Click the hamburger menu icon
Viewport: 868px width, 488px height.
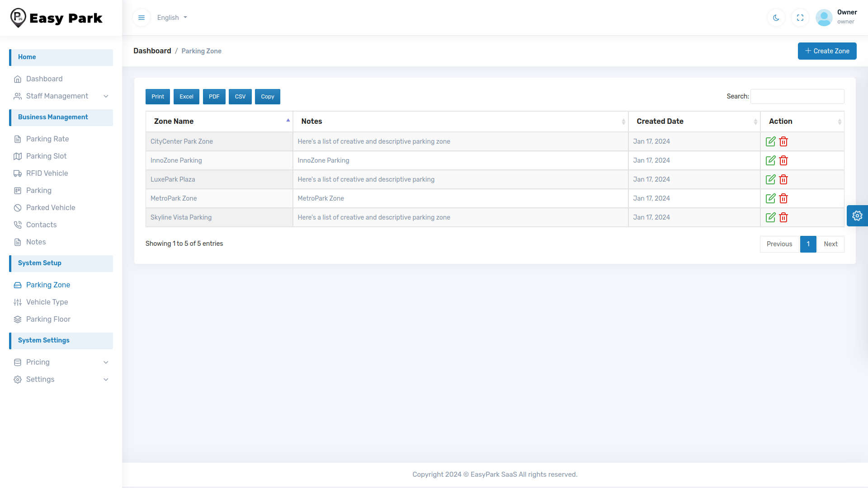142,18
